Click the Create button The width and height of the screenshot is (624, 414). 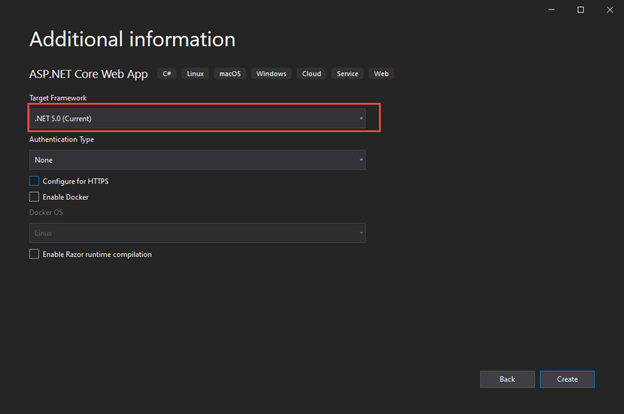pos(567,379)
